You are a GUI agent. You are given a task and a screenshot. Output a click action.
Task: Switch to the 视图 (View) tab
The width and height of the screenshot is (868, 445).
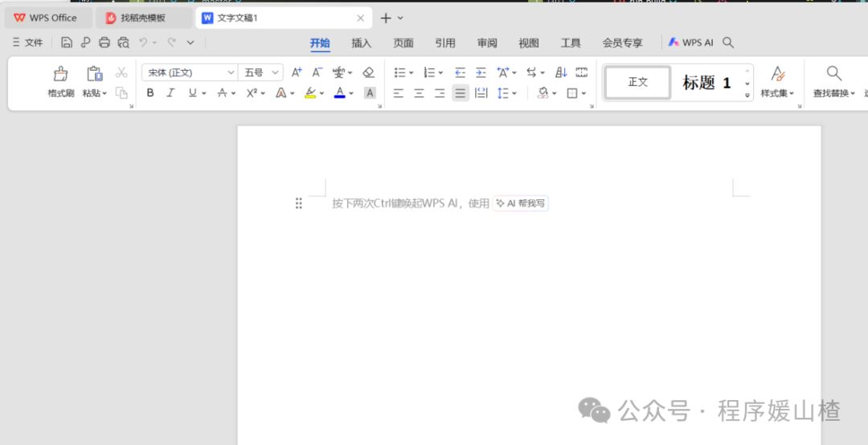529,43
